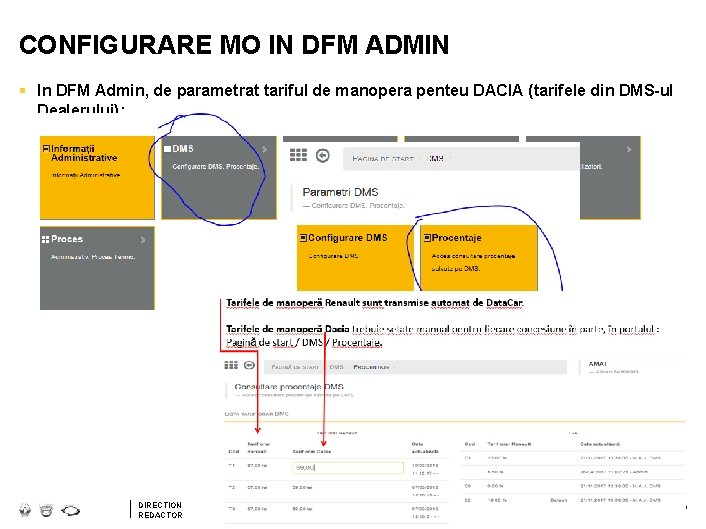This screenshot has width=706, height=529.
Task: Click the grid icon beside Proces title
Action: [x=45, y=239]
